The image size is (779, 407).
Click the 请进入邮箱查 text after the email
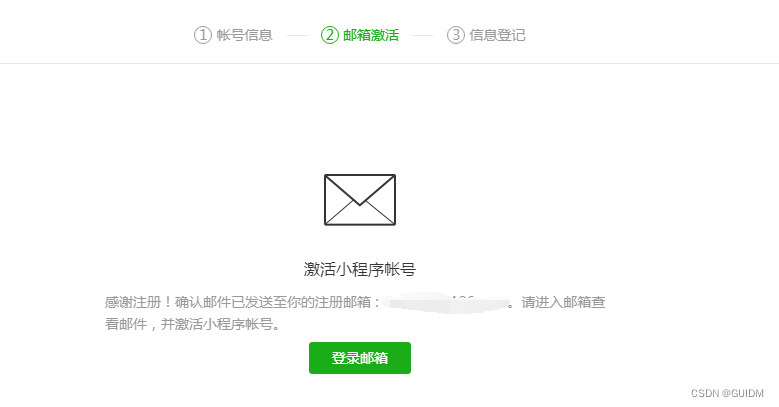click(x=563, y=302)
